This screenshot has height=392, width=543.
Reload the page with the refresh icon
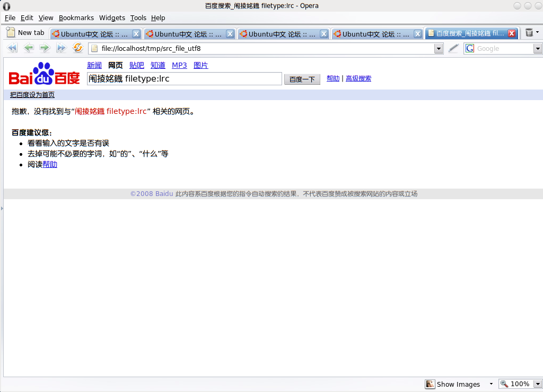78,48
